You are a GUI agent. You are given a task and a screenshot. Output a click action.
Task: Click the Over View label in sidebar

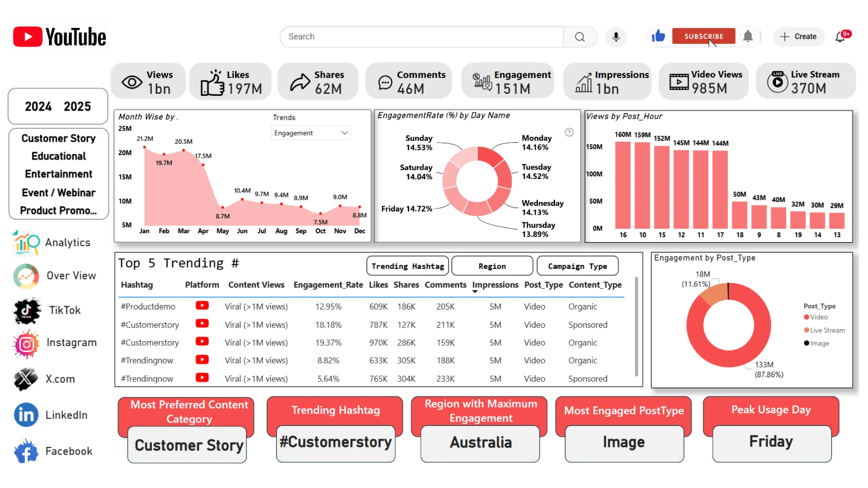[x=71, y=276]
